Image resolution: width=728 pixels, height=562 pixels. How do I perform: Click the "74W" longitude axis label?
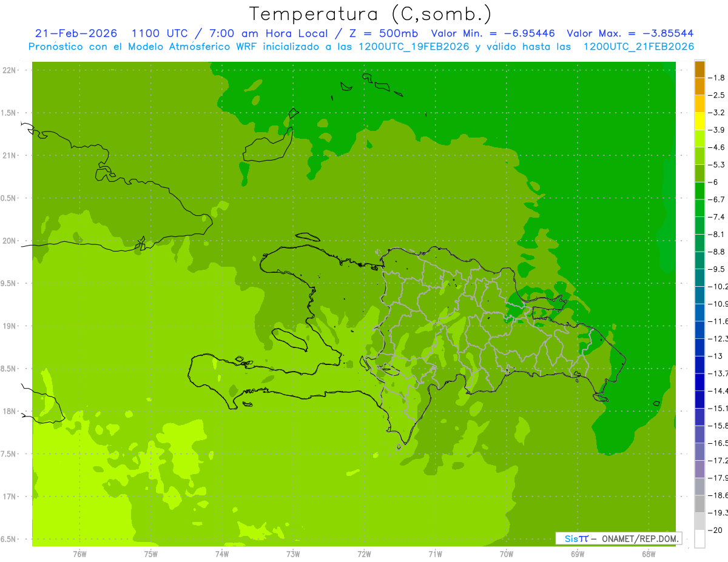coord(221,554)
